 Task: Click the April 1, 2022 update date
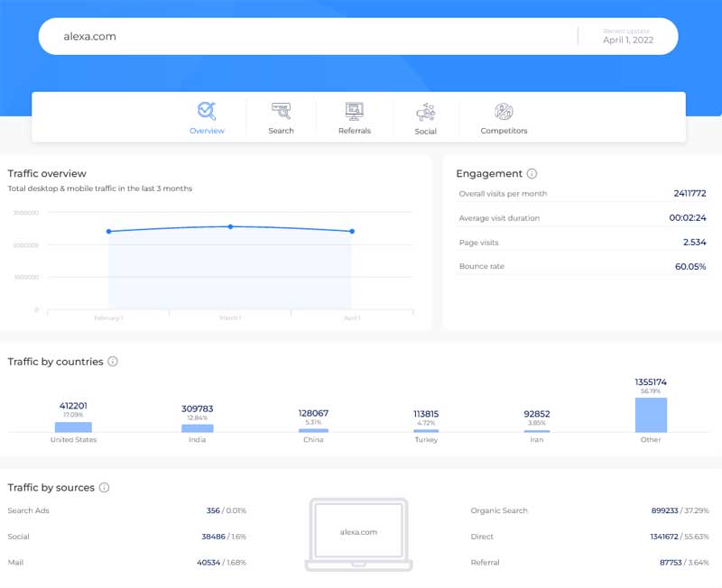tap(628, 40)
